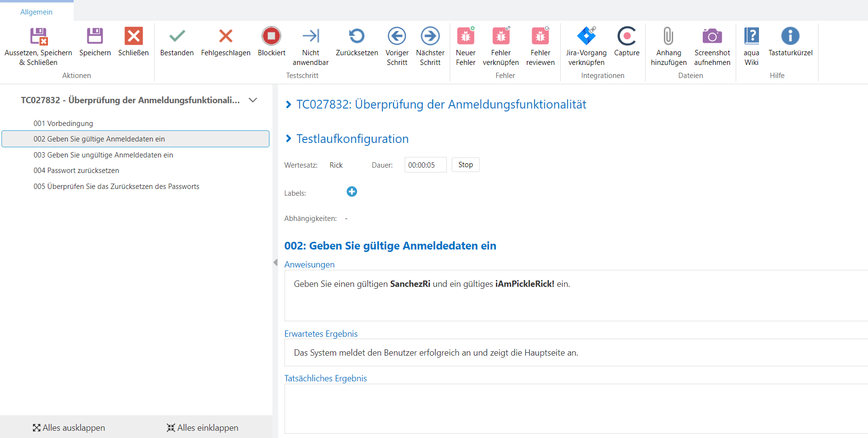Click Alles ausklappen

pos(69,428)
